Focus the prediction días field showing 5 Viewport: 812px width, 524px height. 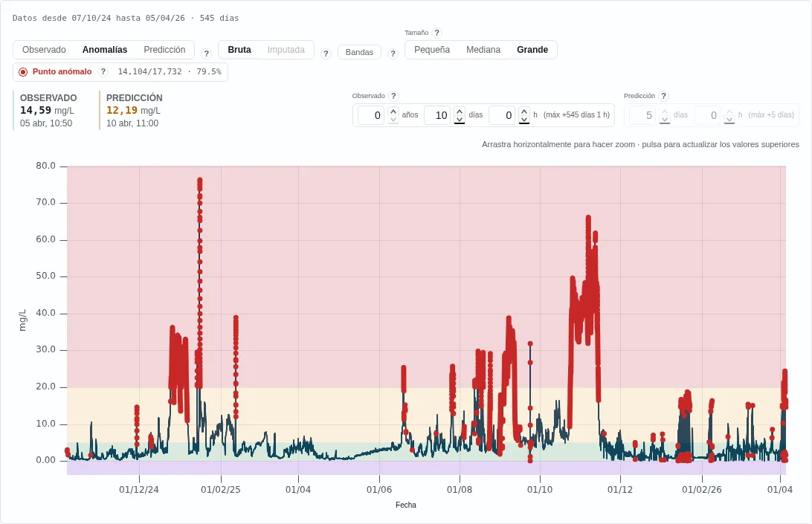pos(642,115)
